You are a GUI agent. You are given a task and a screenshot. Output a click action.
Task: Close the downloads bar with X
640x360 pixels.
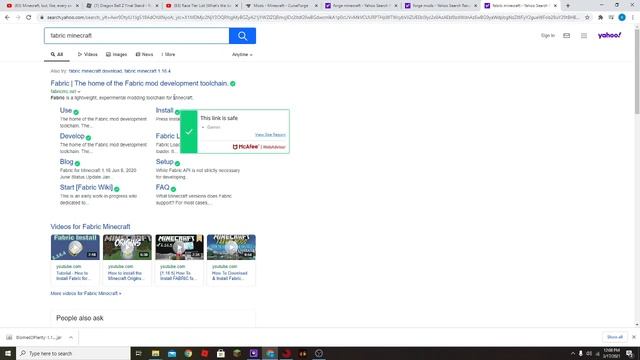(x=633, y=337)
